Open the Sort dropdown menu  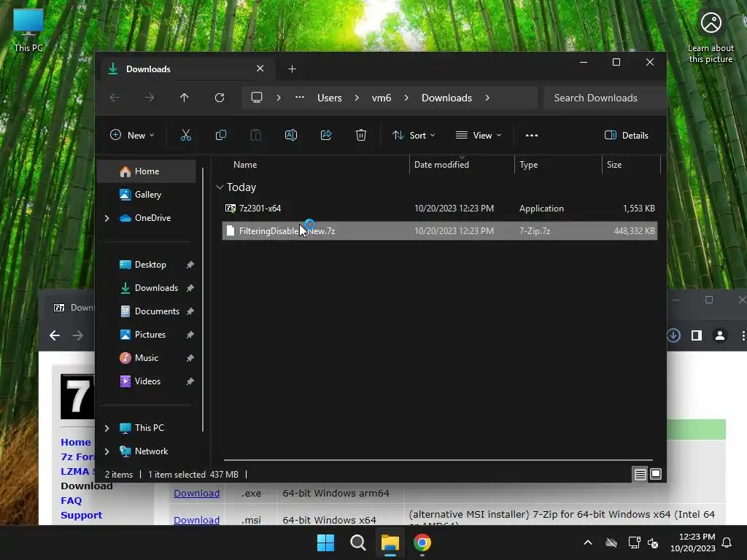pyautogui.click(x=414, y=135)
